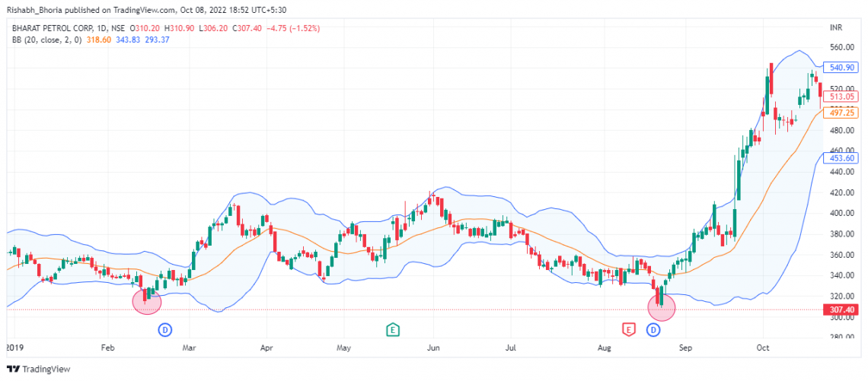Click the 560.00 price axis label
Screen dimensions: 868x381
point(843,48)
